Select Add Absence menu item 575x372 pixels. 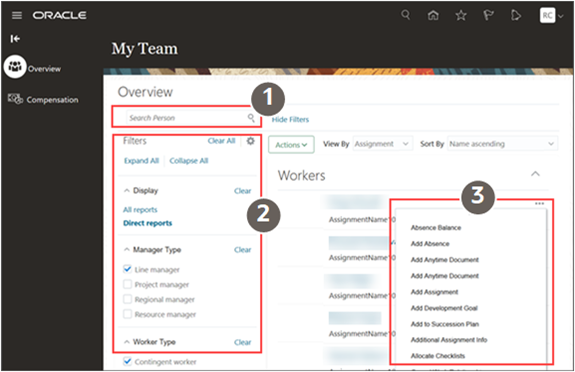pyautogui.click(x=430, y=244)
